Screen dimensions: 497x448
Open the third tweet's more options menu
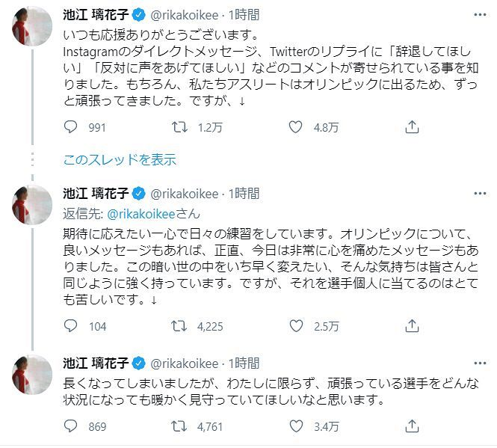478,363
